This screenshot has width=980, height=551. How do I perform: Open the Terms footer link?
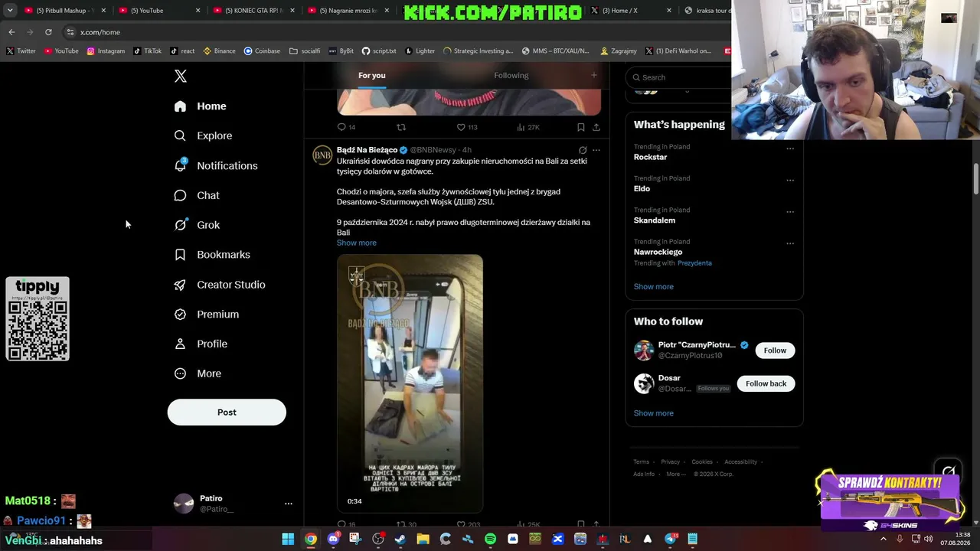641,461
